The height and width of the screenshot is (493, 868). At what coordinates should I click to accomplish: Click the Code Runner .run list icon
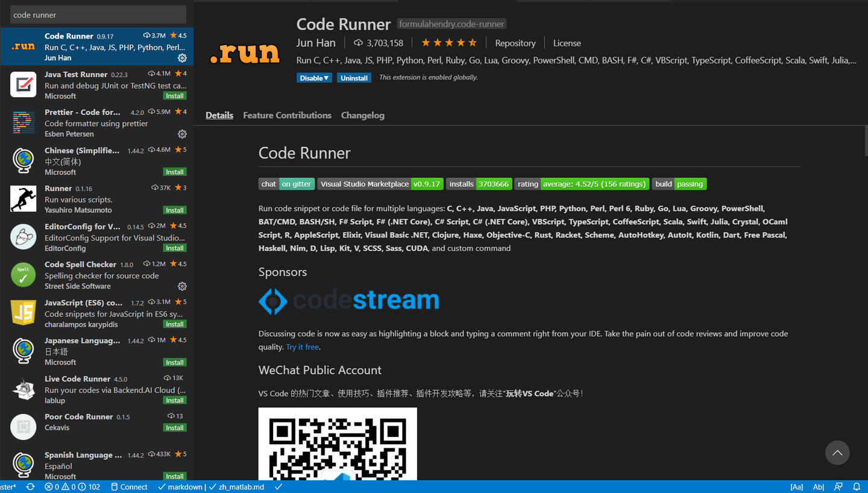pyautogui.click(x=24, y=46)
